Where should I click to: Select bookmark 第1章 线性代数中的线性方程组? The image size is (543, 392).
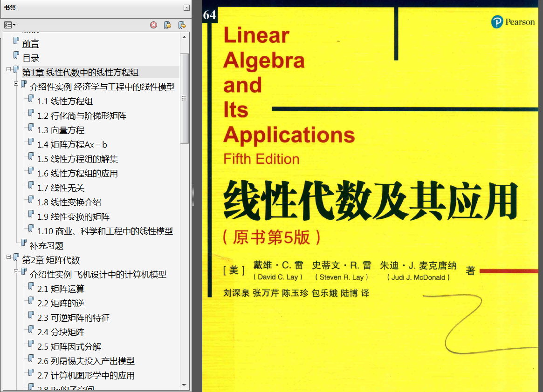[x=80, y=72]
